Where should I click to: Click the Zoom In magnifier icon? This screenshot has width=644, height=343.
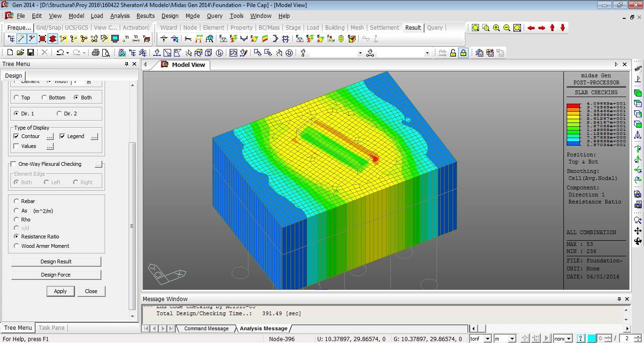496,28
